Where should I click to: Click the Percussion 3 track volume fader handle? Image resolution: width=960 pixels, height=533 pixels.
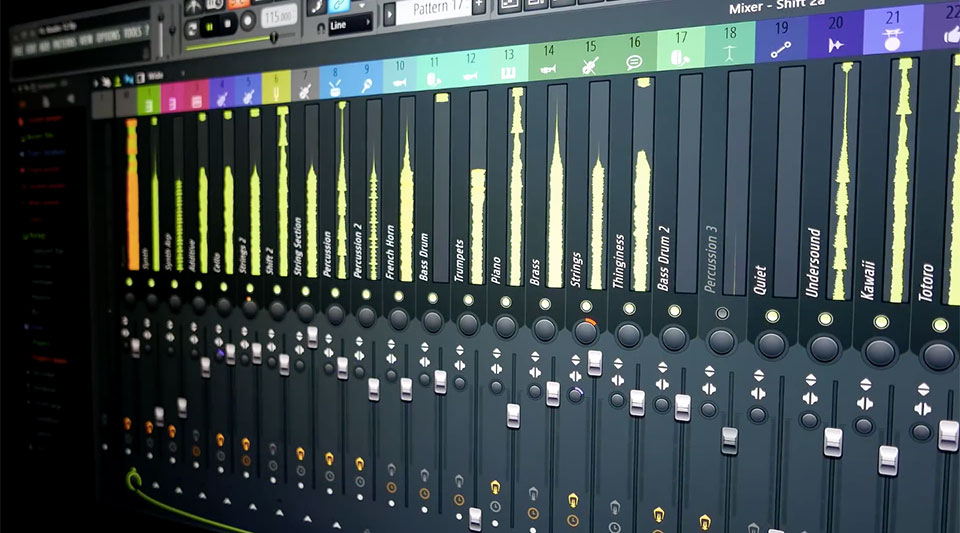click(729, 441)
